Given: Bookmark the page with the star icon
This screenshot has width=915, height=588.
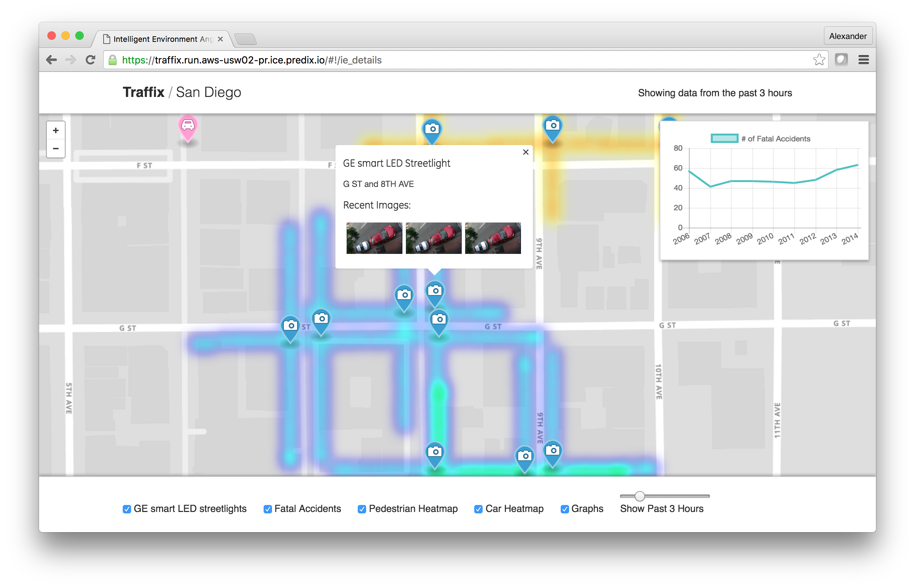Looking at the screenshot, I should (x=818, y=60).
